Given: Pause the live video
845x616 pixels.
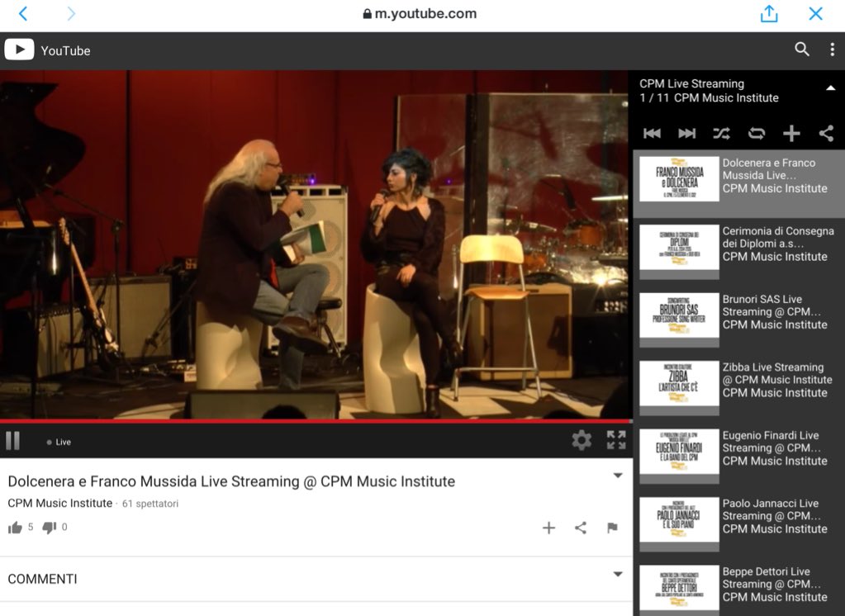Looking at the screenshot, I should [x=13, y=441].
